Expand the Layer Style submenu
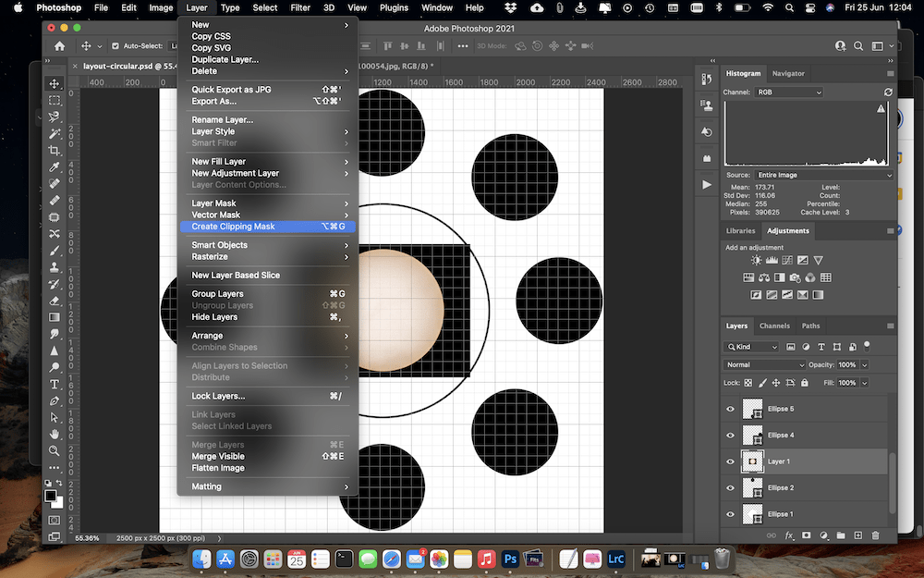The height and width of the screenshot is (578, 924). point(268,131)
